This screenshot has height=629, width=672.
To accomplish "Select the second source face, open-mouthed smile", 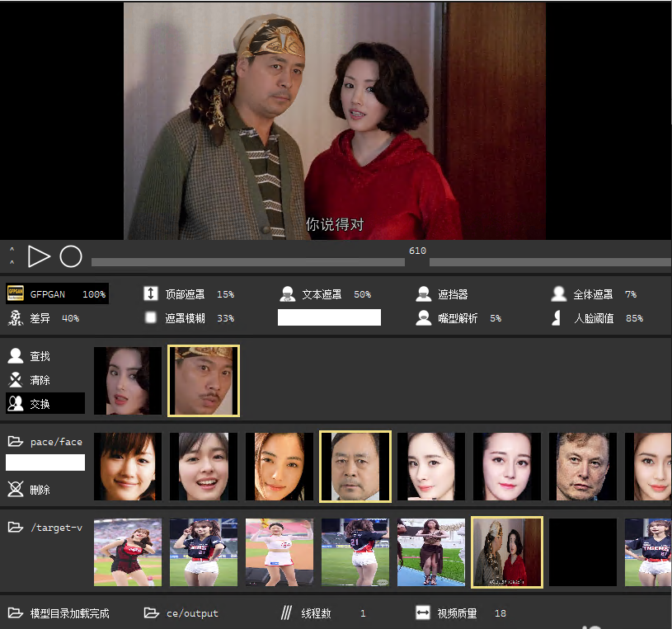I will (204, 467).
